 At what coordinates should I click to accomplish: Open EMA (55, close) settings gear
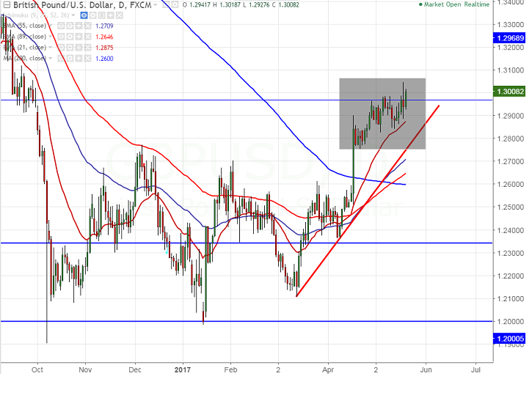(x=70, y=26)
